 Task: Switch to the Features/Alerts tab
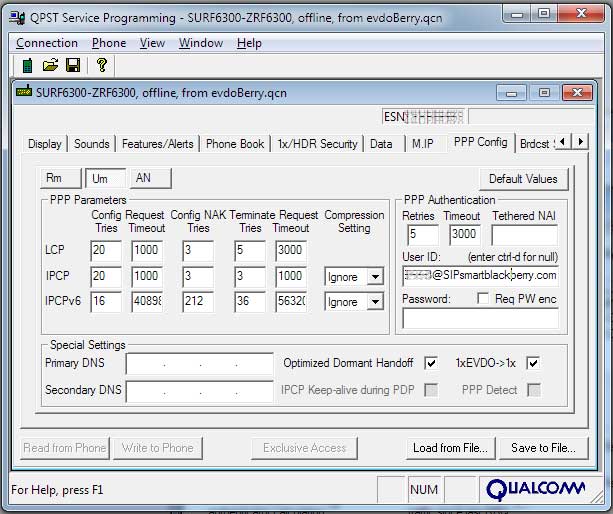tap(158, 144)
